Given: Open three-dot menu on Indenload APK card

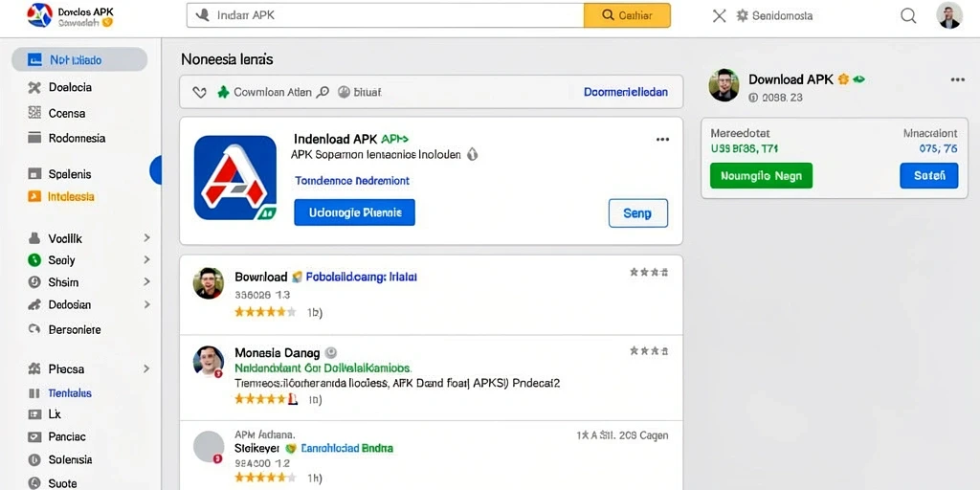Looking at the screenshot, I should (662, 139).
